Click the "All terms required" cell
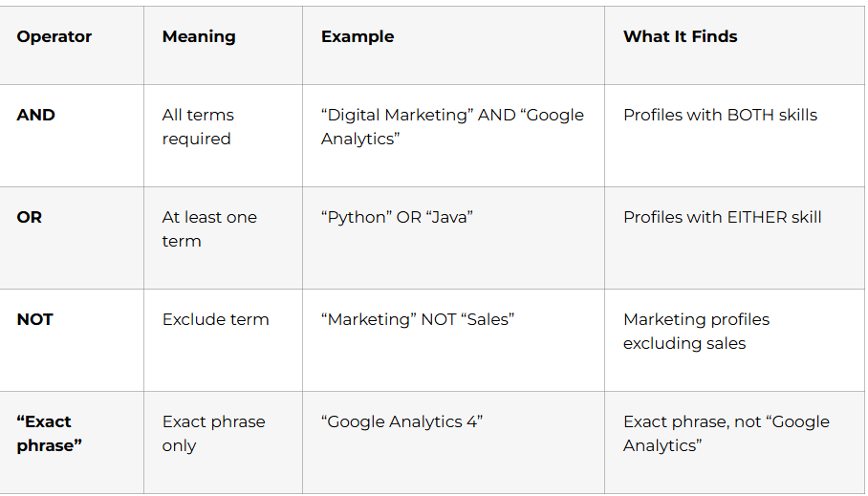The width and height of the screenshot is (868, 496). pyautogui.click(x=198, y=126)
